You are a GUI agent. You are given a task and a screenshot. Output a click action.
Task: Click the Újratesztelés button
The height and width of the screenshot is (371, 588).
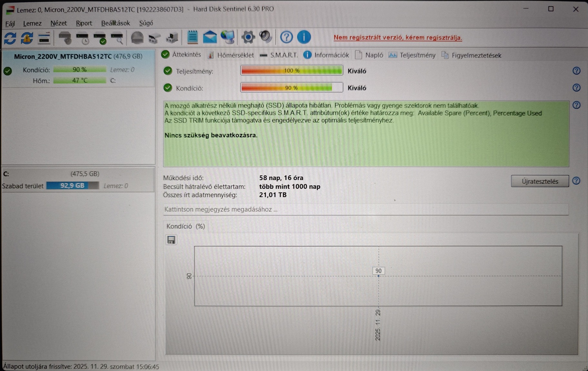[x=540, y=181]
